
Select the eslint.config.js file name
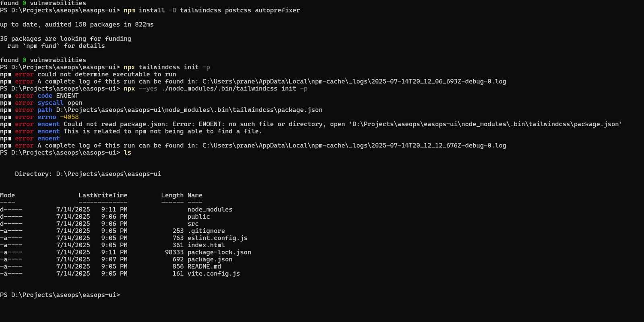tap(217, 238)
